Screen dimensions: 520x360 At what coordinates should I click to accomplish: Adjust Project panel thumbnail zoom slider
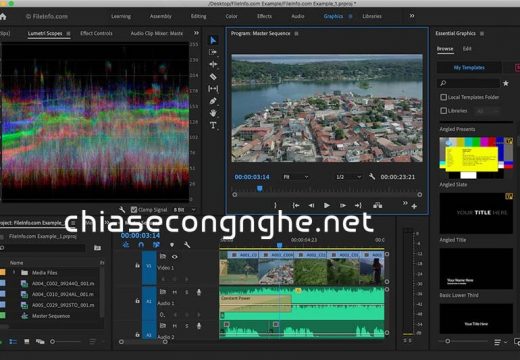coord(65,342)
